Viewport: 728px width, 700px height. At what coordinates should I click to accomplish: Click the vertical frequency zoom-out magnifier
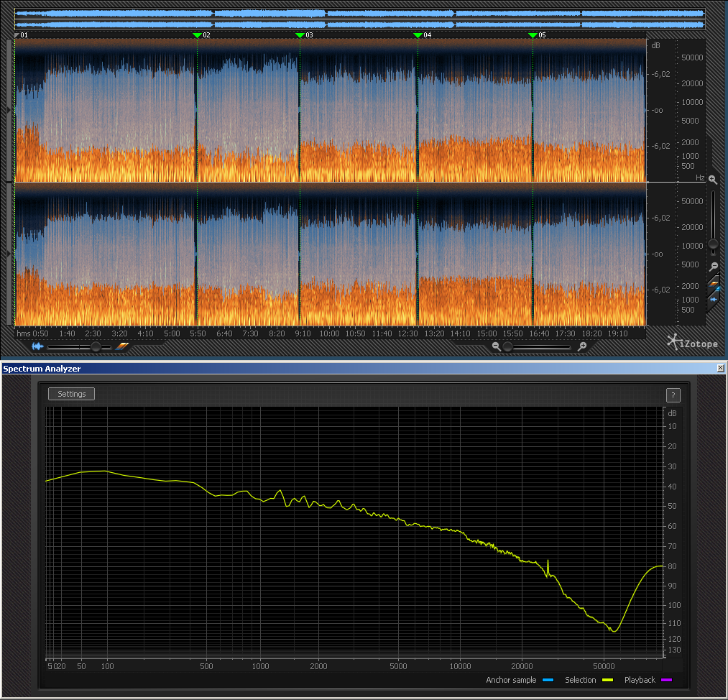pyautogui.click(x=713, y=267)
